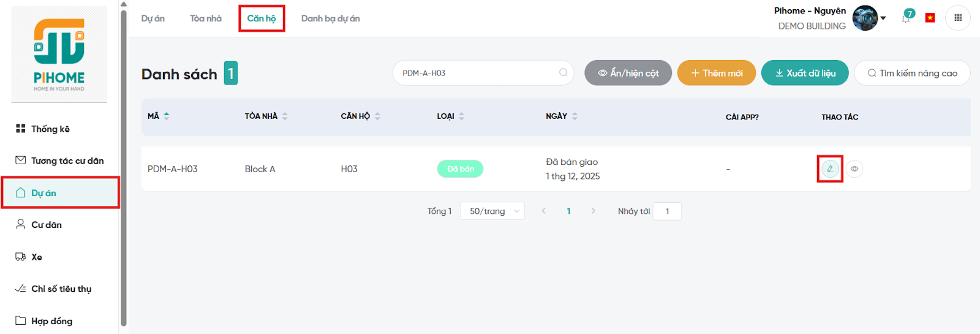Image resolution: width=980 pixels, height=334 pixels.
Task: Click the Xuất dữ liệu export button
Action: 805,73
